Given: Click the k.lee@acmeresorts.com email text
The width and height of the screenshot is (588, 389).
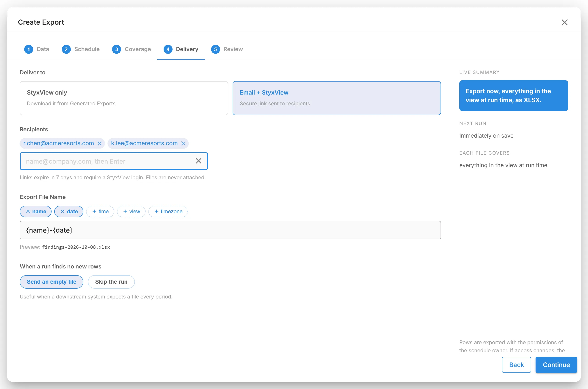Looking at the screenshot, I should [144, 143].
